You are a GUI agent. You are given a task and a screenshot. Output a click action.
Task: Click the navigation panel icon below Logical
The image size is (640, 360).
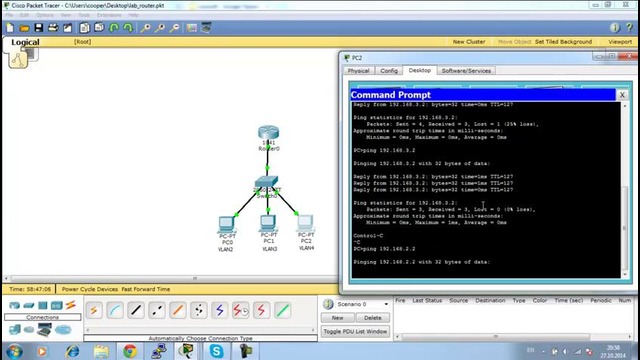18,60
